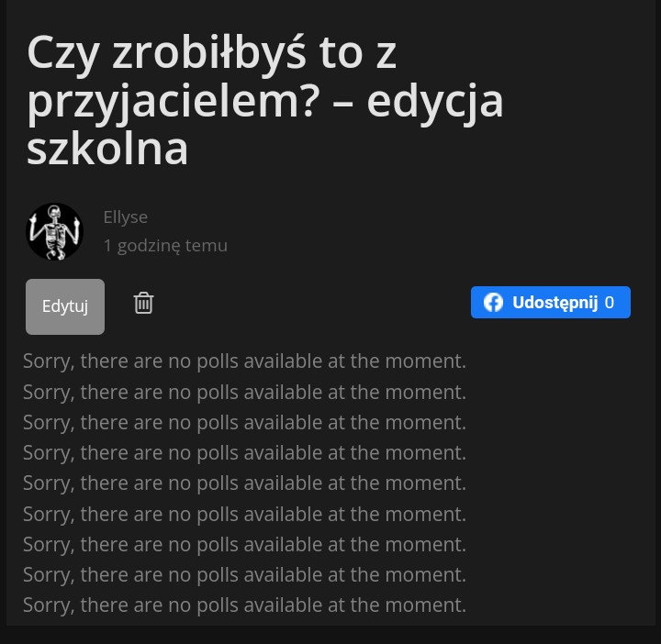661x644 pixels.
Task: Open the Ellyse author profile name
Action: click(125, 217)
